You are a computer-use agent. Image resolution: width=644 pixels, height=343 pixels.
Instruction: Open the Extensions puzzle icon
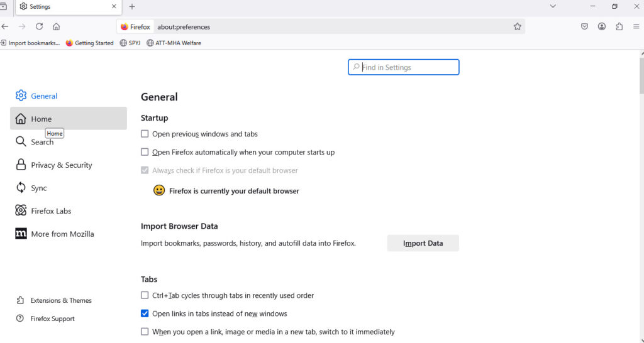619,26
